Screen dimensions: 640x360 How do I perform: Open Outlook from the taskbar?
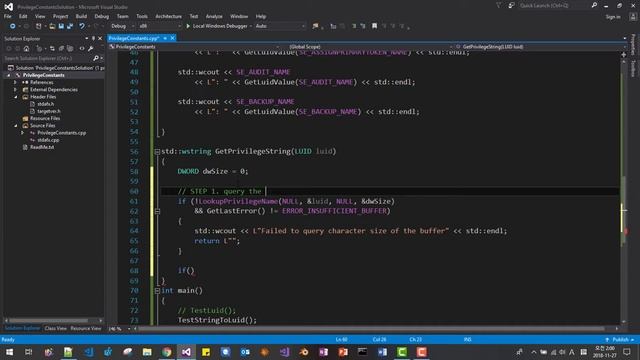click(x=245, y=352)
